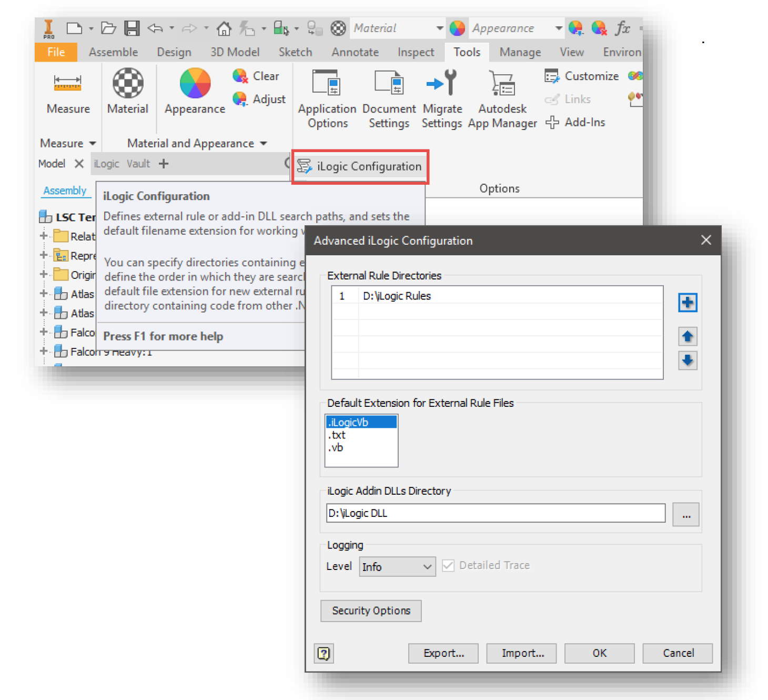Open the logging Level dropdown
The width and height of the screenshot is (768, 700).
pyautogui.click(x=397, y=567)
